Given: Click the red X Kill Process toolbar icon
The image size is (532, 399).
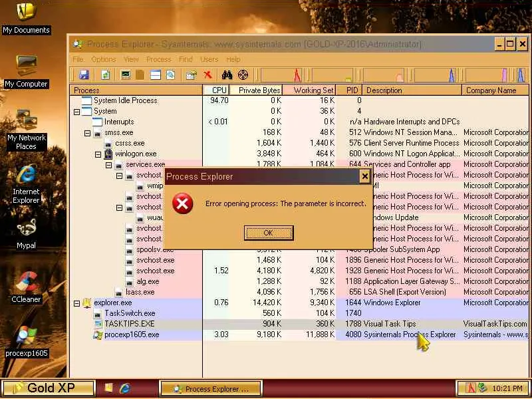Looking at the screenshot, I should (207, 74).
